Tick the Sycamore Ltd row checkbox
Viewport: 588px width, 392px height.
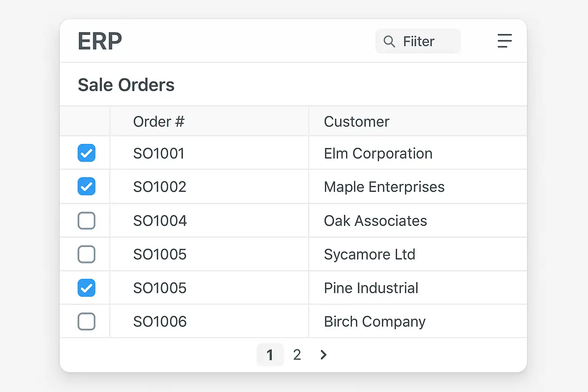[x=87, y=254]
